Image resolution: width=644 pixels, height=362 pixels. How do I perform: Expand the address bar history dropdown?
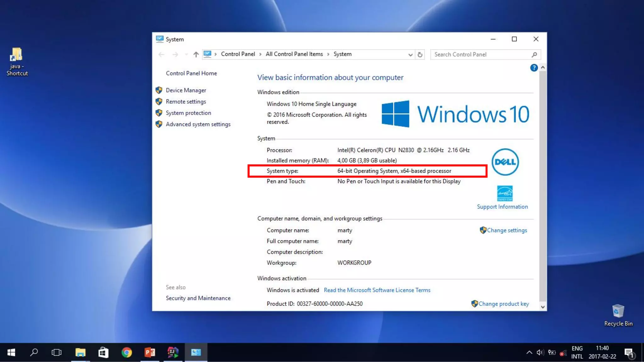(410, 55)
